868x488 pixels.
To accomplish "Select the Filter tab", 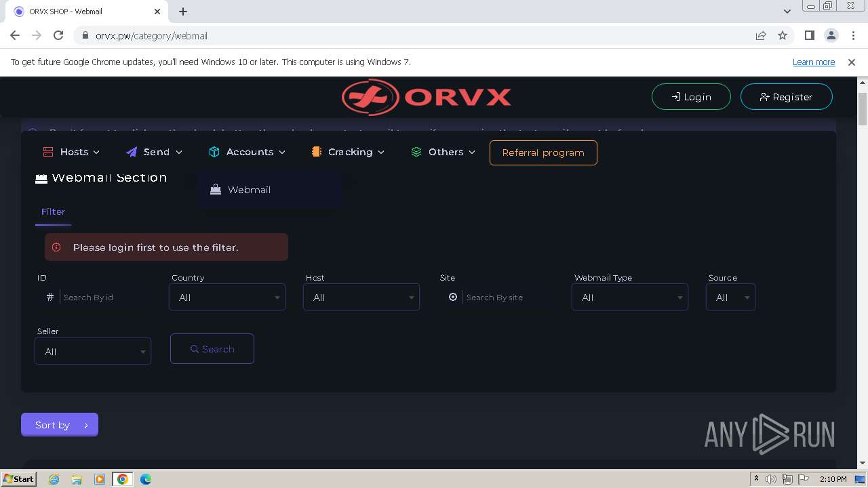I will (53, 211).
